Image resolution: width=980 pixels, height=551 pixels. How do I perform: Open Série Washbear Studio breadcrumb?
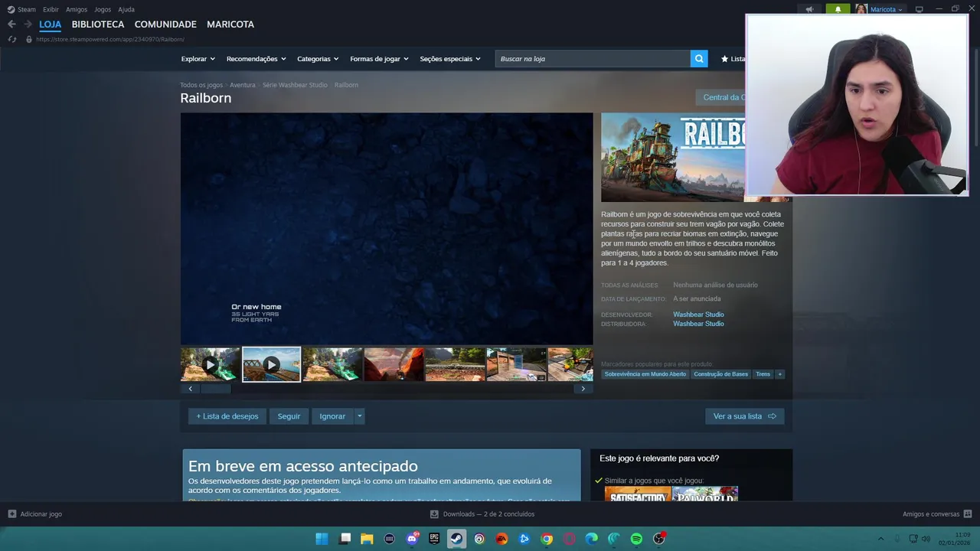[x=295, y=85]
